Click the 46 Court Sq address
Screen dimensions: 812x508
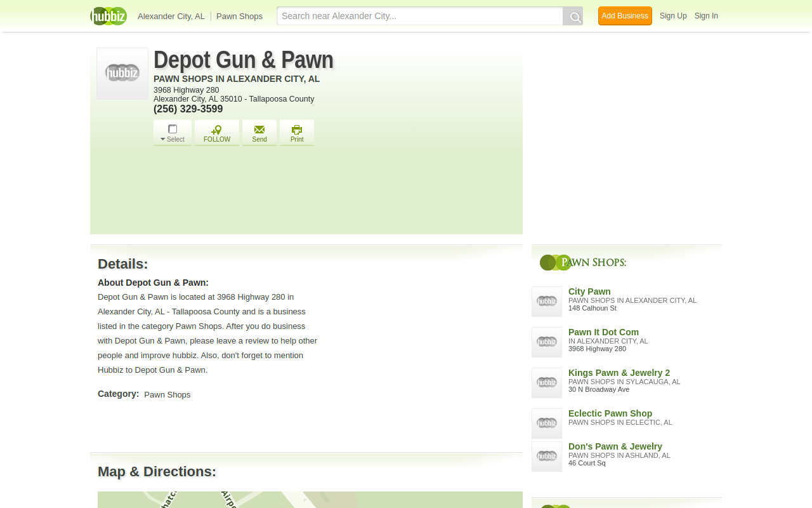587,463
